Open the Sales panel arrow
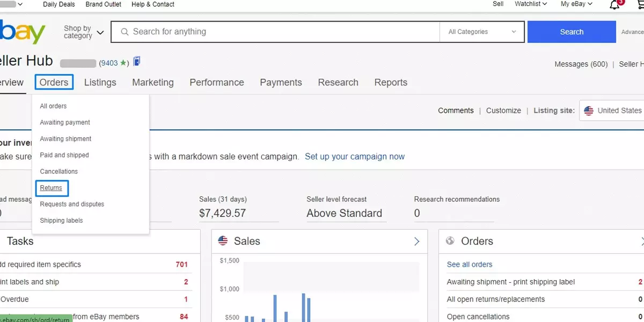Screen dimensions: 644x322 (417, 241)
